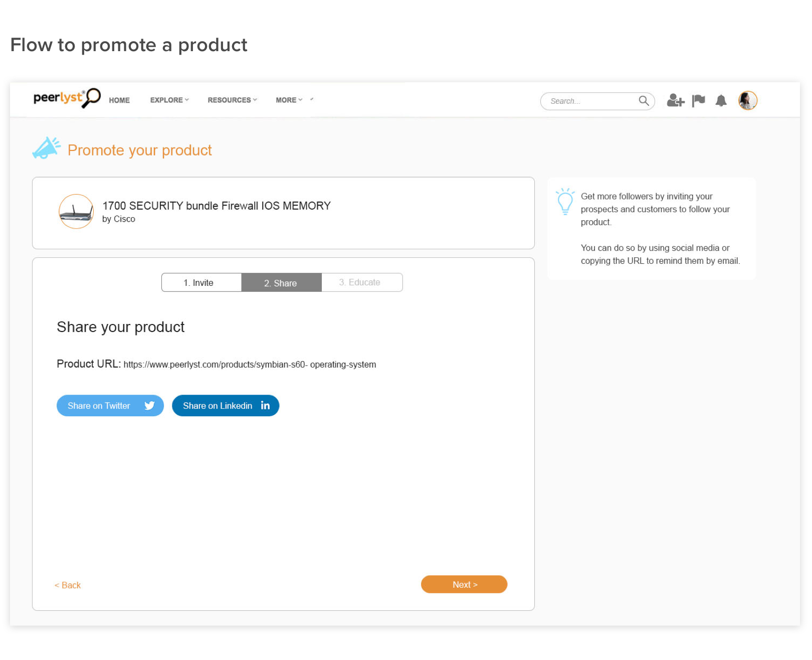The image size is (812, 660).
Task: Click the product URL text
Action: [x=250, y=365]
